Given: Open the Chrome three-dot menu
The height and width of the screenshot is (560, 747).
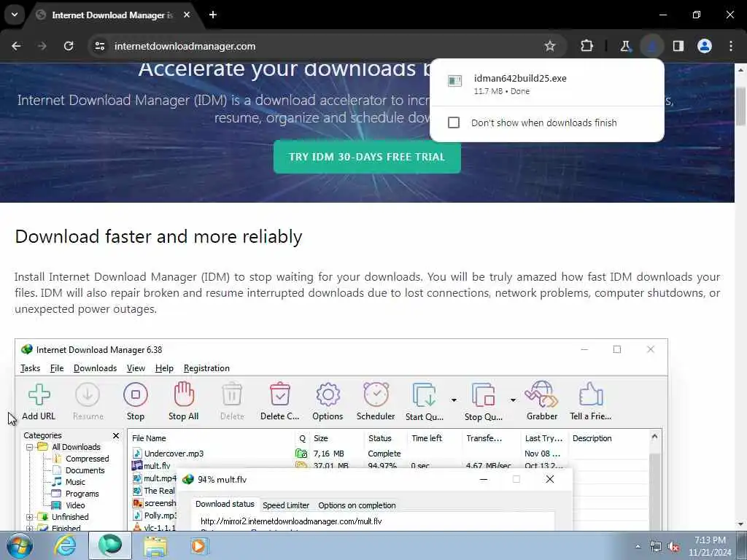Looking at the screenshot, I should tap(731, 46).
